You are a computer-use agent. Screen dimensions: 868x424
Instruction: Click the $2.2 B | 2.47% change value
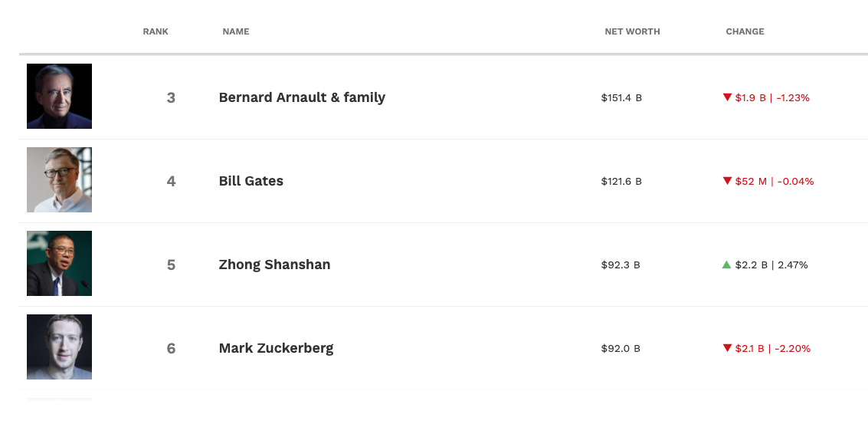(x=771, y=265)
